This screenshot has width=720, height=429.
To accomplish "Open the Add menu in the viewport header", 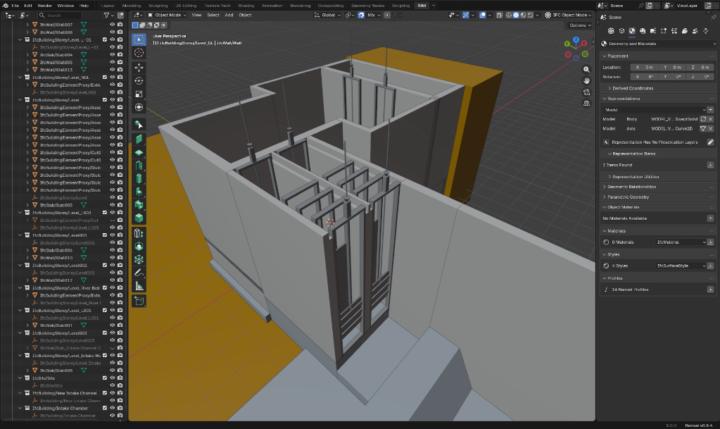I will point(229,15).
